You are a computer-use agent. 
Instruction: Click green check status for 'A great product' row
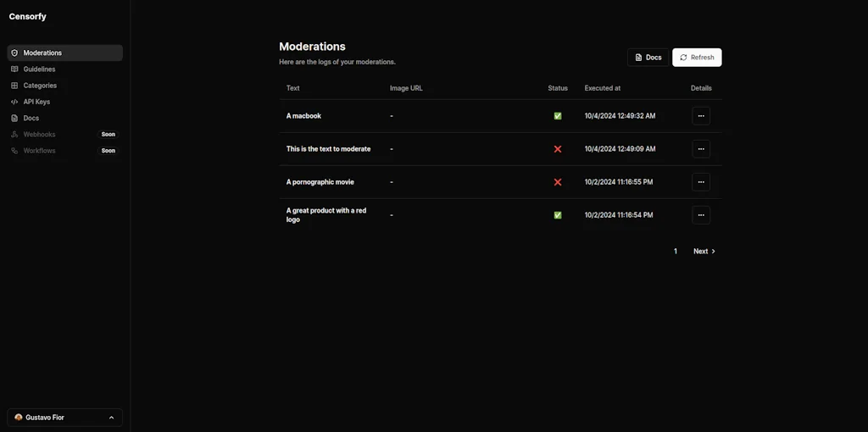tap(558, 215)
